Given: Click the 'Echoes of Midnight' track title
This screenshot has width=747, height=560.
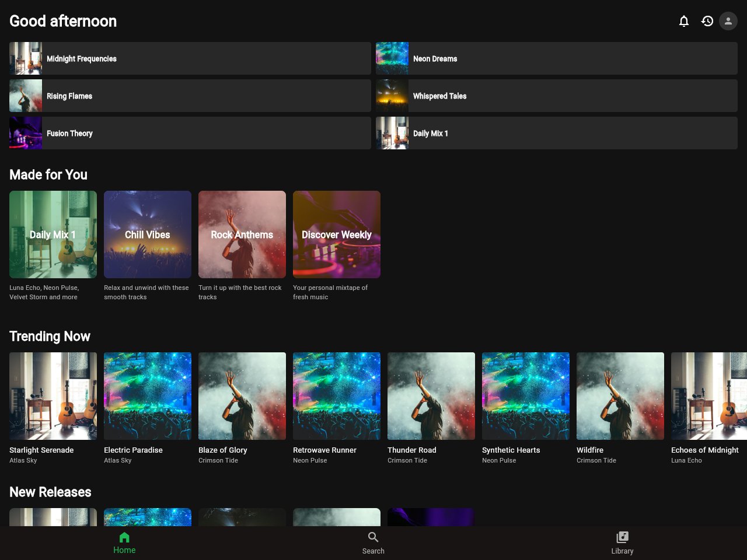Looking at the screenshot, I should 705,450.
